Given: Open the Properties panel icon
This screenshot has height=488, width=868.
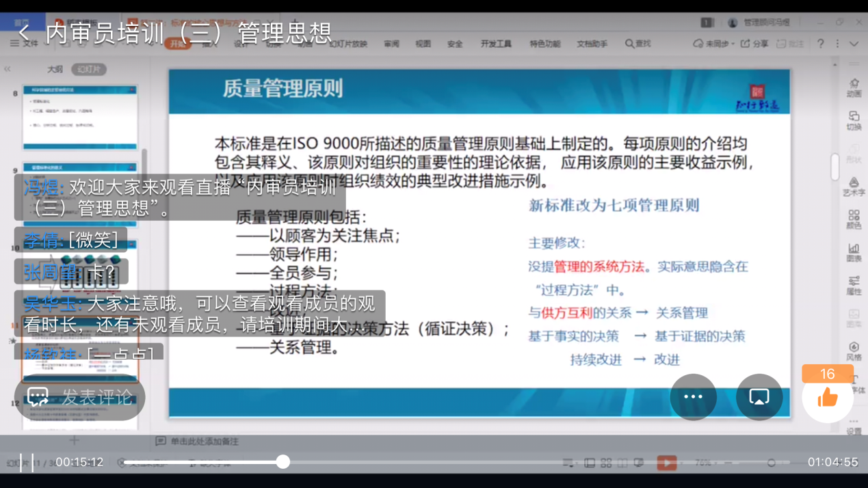Looking at the screenshot, I should point(854,285).
